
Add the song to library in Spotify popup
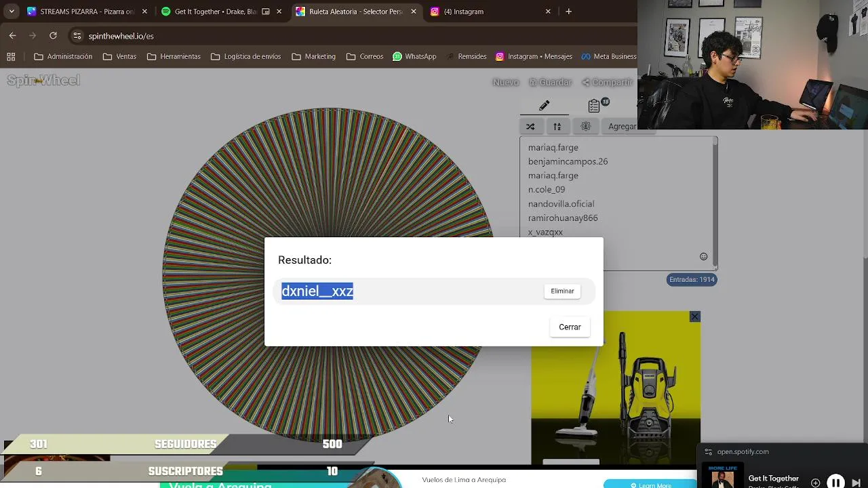pyautogui.click(x=815, y=483)
